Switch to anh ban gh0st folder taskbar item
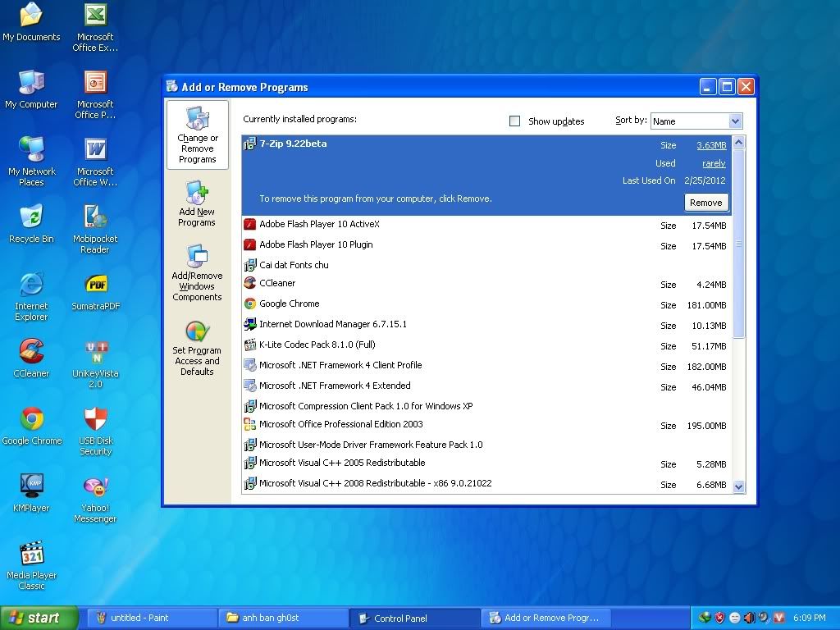This screenshot has height=630, width=840. (281, 618)
